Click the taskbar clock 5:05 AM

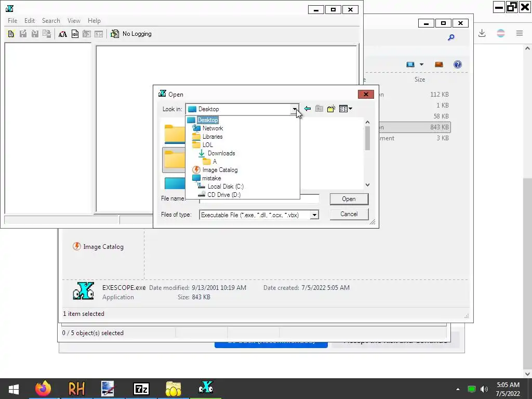coord(508,385)
